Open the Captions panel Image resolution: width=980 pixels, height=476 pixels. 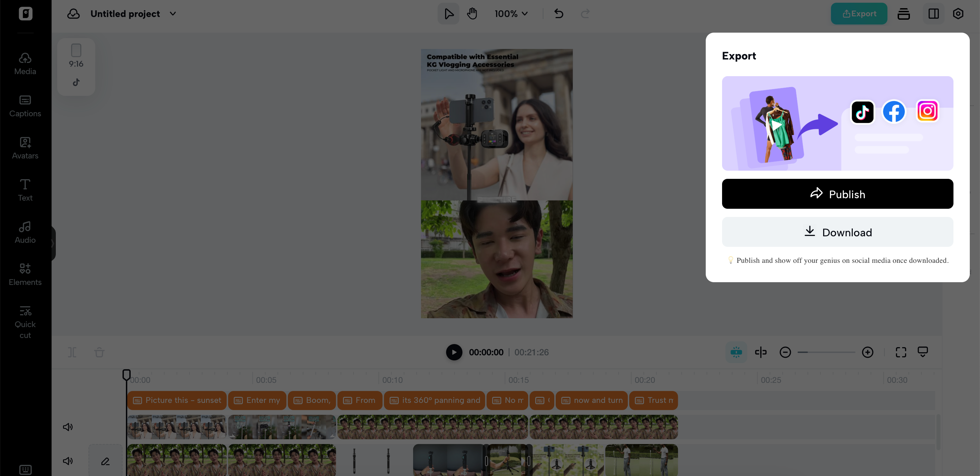coord(25,106)
